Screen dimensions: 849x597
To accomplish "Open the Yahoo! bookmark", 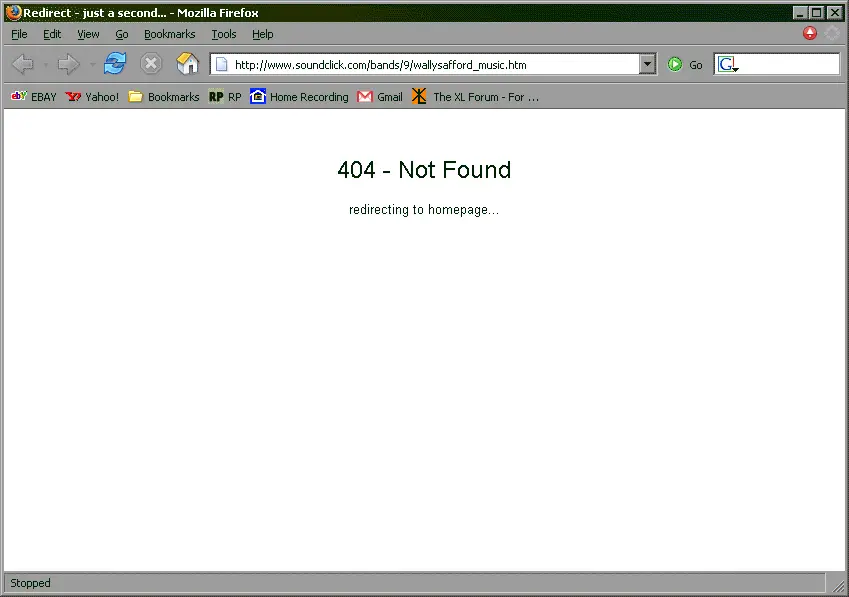I will 92,97.
